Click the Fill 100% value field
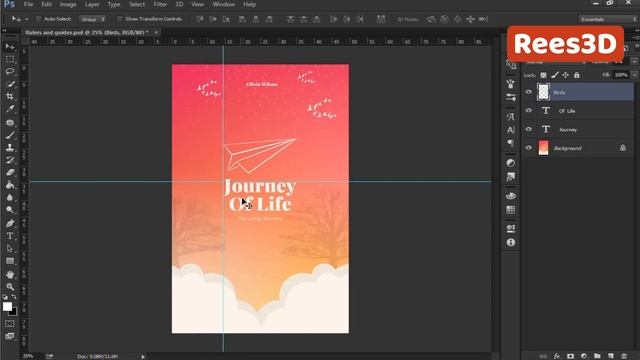640x360 pixels. (621, 75)
